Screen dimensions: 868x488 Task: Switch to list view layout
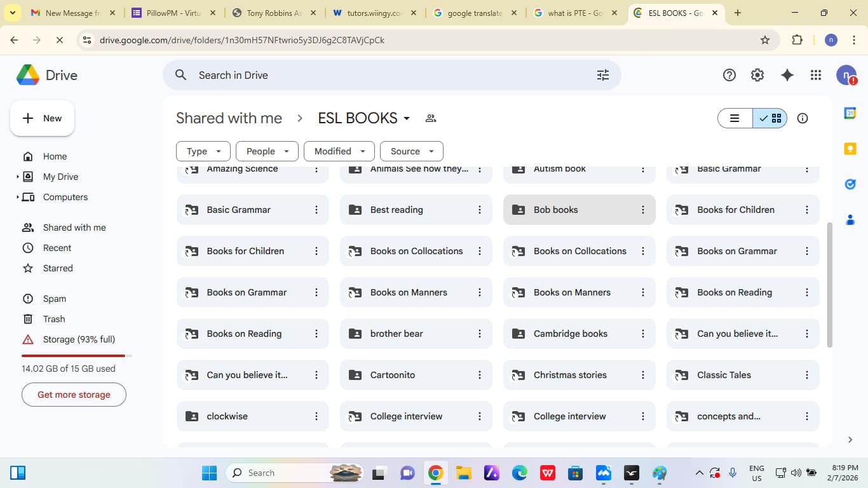point(735,118)
